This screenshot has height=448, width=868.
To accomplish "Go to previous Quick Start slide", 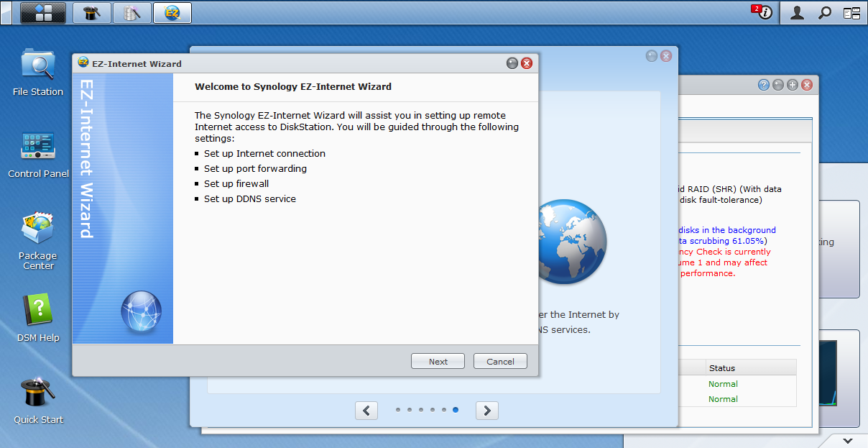I will (366, 411).
